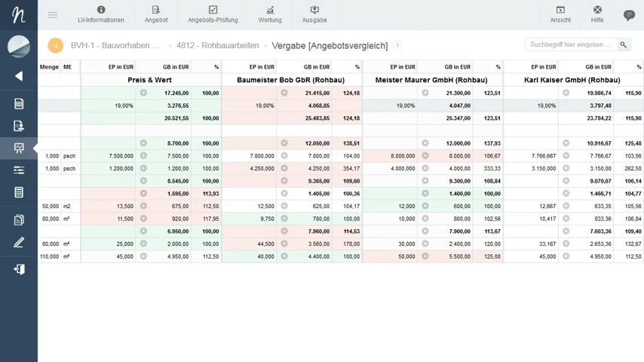Click in the Suchbegriff search field
644x362 pixels.
coord(571,45)
